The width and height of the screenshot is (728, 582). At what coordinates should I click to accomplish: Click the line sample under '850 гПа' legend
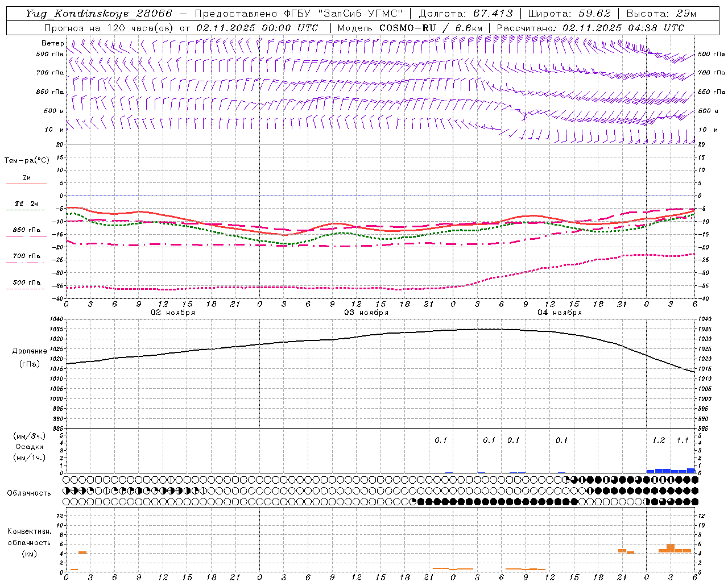(x=26, y=236)
